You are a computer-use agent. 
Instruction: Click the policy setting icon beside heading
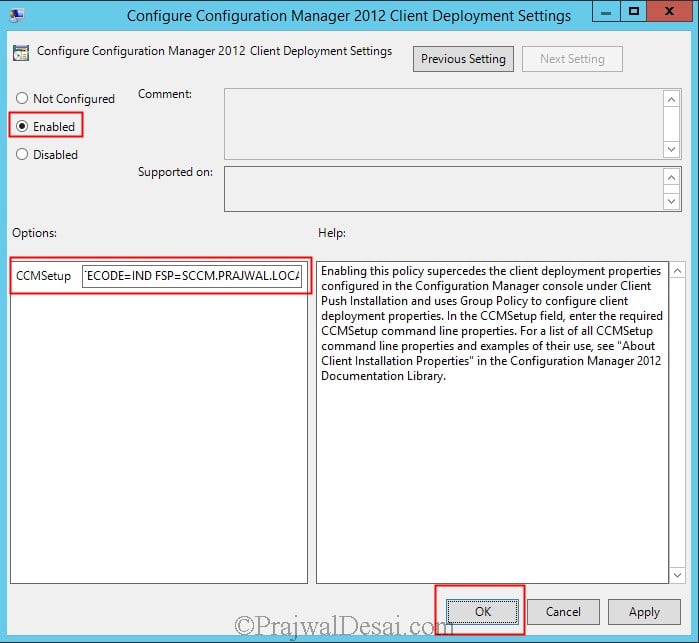pos(21,53)
